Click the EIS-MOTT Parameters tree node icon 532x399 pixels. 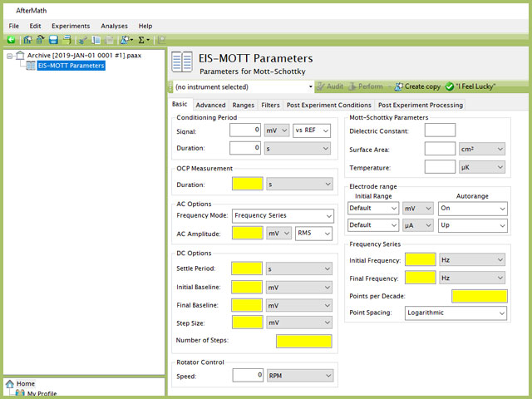pos(31,66)
